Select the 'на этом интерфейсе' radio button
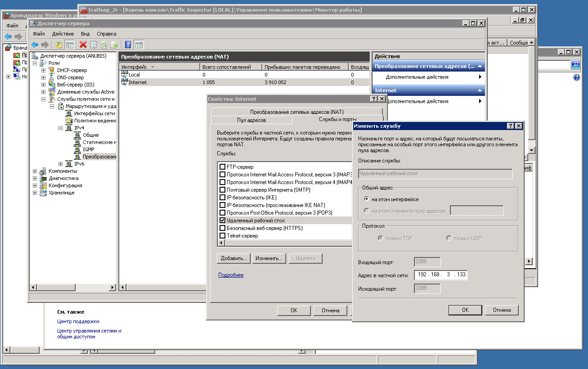Image resolution: width=588 pixels, height=369 pixels. [x=367, y=199]
